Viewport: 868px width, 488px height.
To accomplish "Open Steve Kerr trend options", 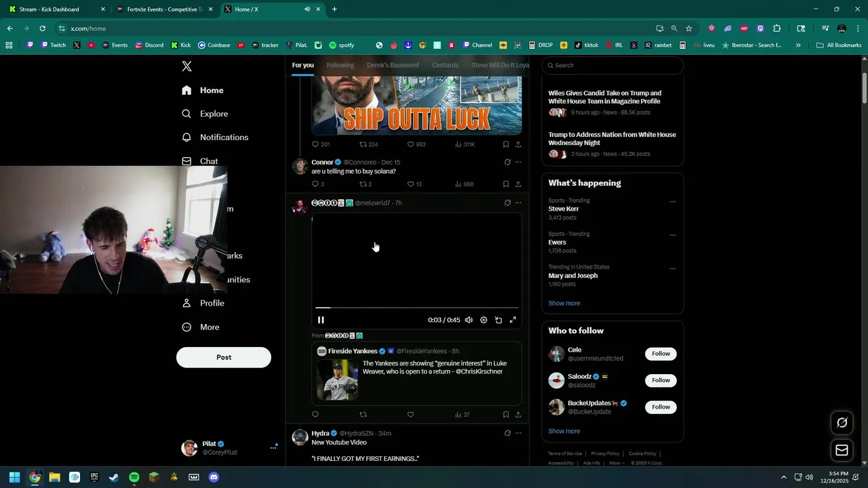I will [x=673, y=201].
